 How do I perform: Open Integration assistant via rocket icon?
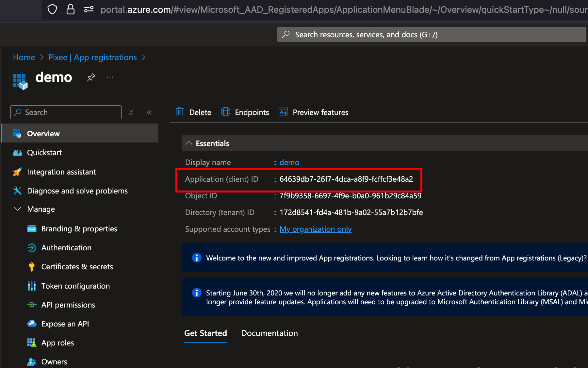(x=17, y=172)
